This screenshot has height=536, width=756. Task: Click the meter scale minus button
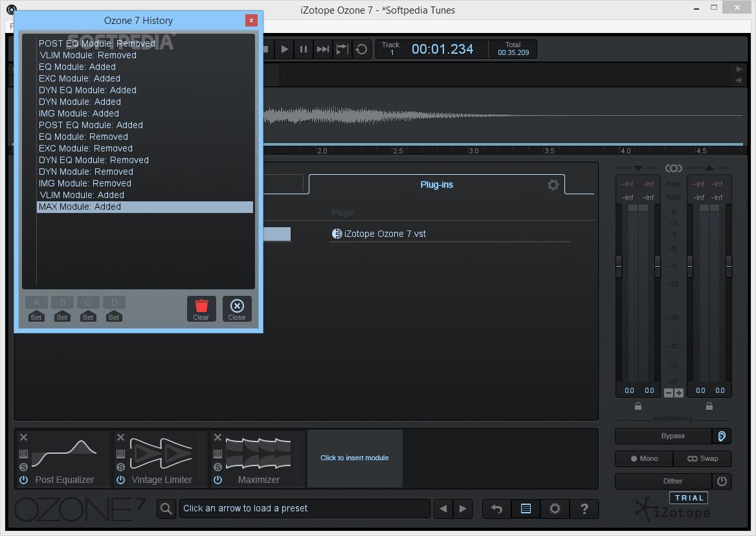coord(668,393)
